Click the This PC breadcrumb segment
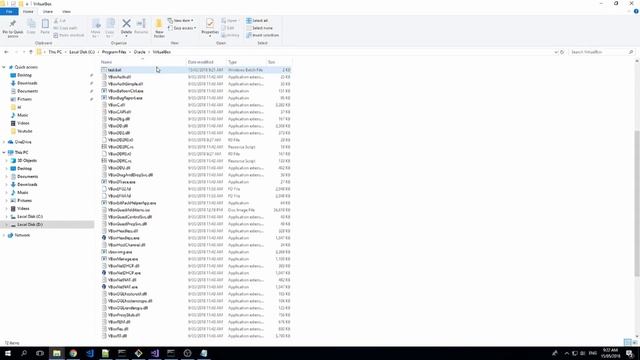This screenshot has width=640, height=360. (55, 52)
